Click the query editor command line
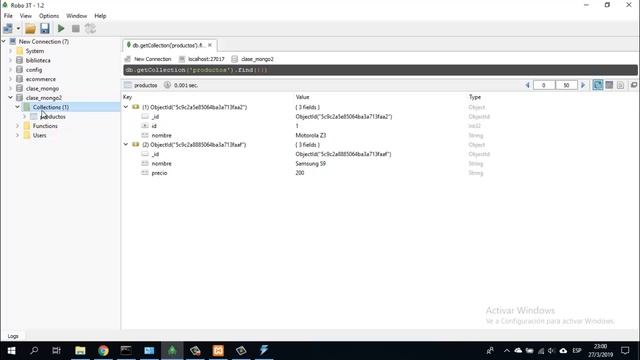The image size is (640, 360). click(380, 70)
